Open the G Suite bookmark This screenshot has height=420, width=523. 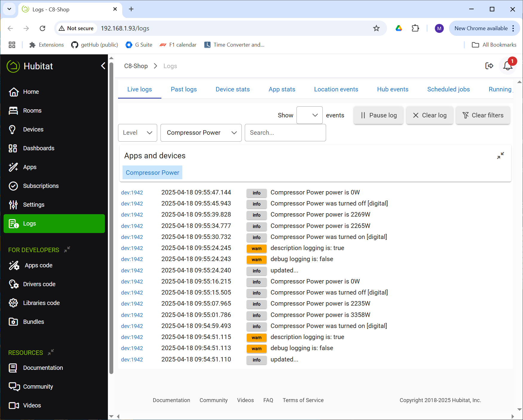(x=139, y=45)
